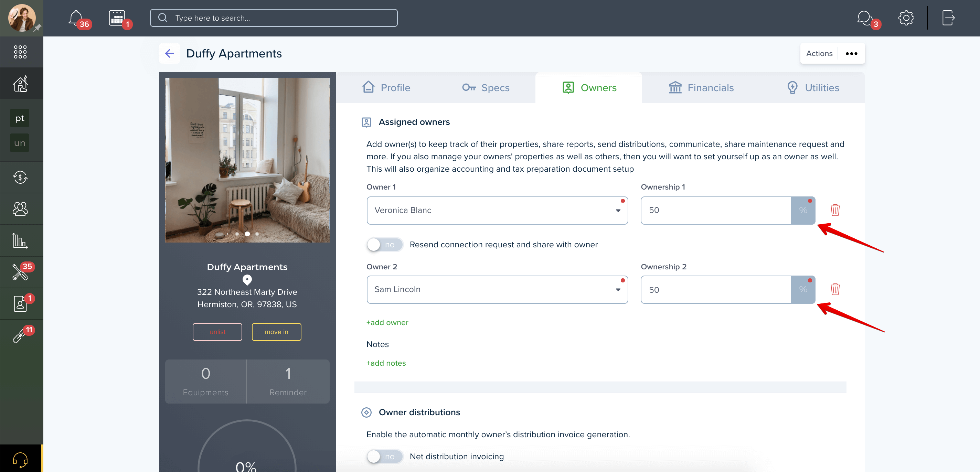Click the search input field

pyautogui.click(x=274, y=18)
